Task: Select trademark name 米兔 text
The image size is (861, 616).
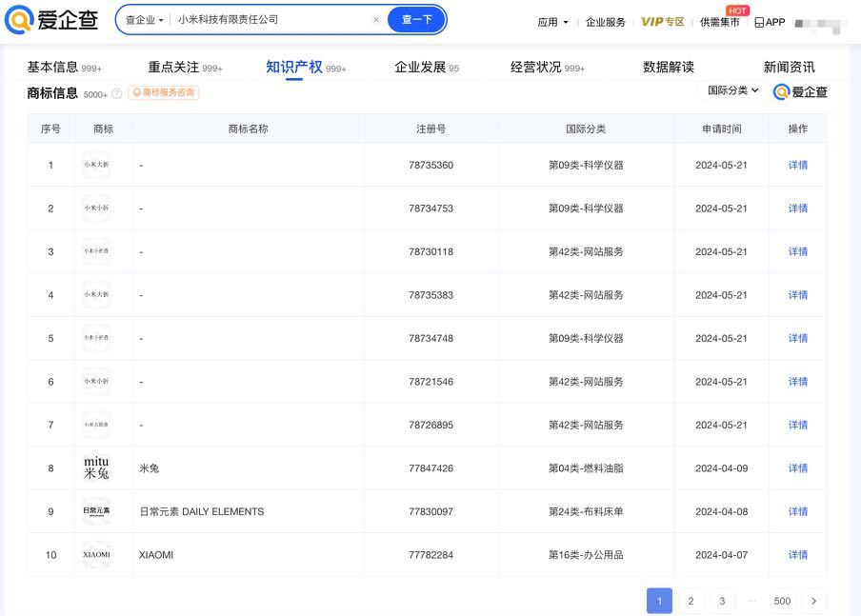Action: (x=149, y=468)
